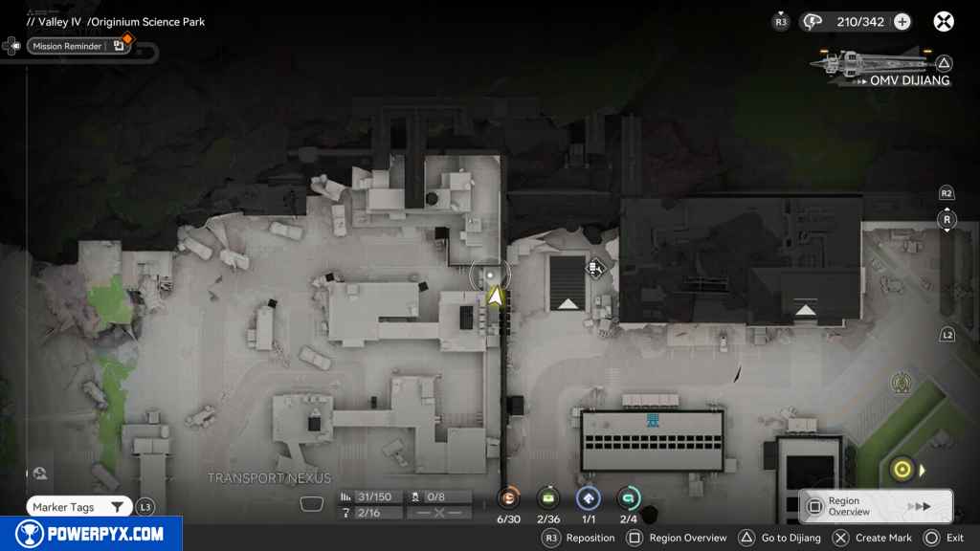Travel to OMV Dijiang ship label

pyautogui.click(x=908, y=80)
